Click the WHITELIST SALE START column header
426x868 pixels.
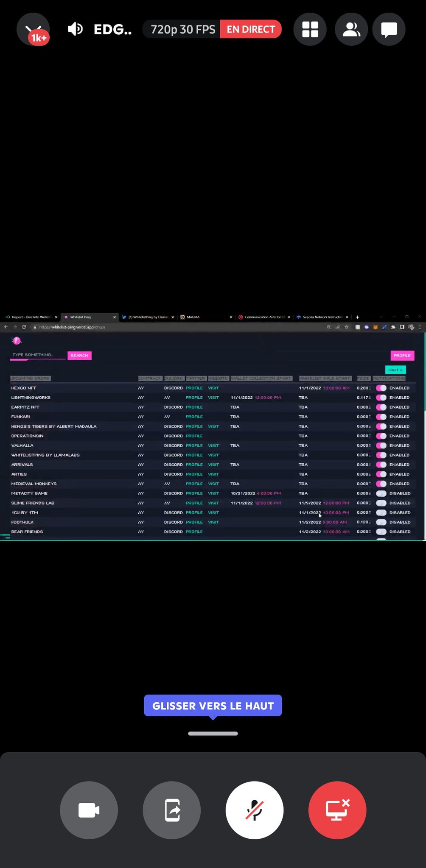(x=325, y=378)
